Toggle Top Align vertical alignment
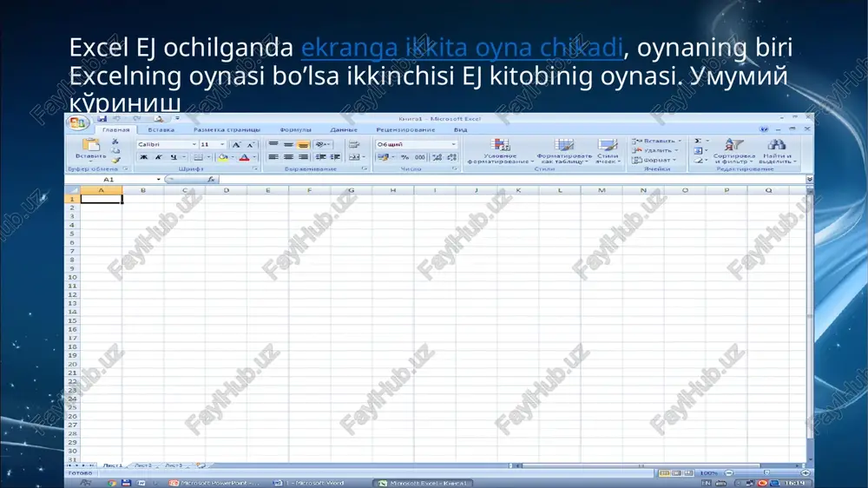This screenshot has width=868, height=488. (273, 144)
